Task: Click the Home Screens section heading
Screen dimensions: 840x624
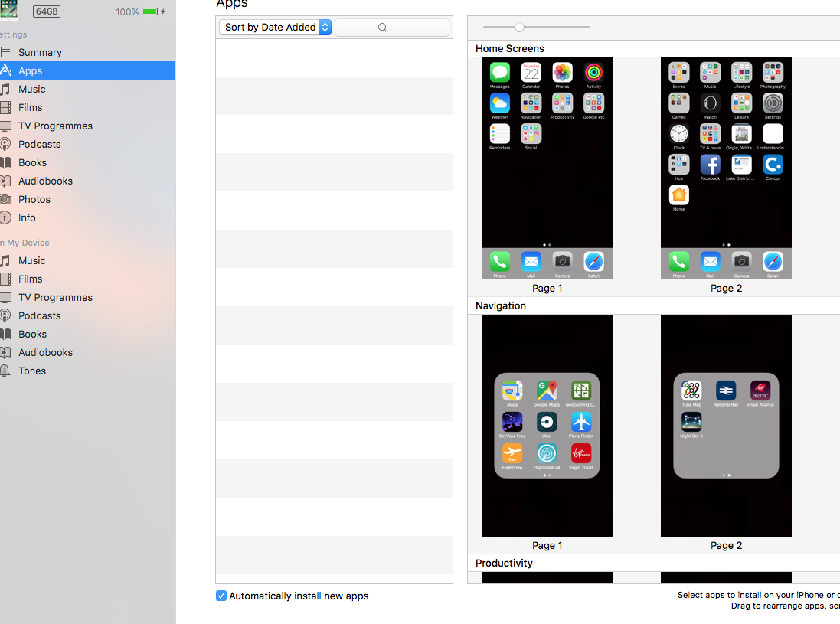Action: (509, 49)
